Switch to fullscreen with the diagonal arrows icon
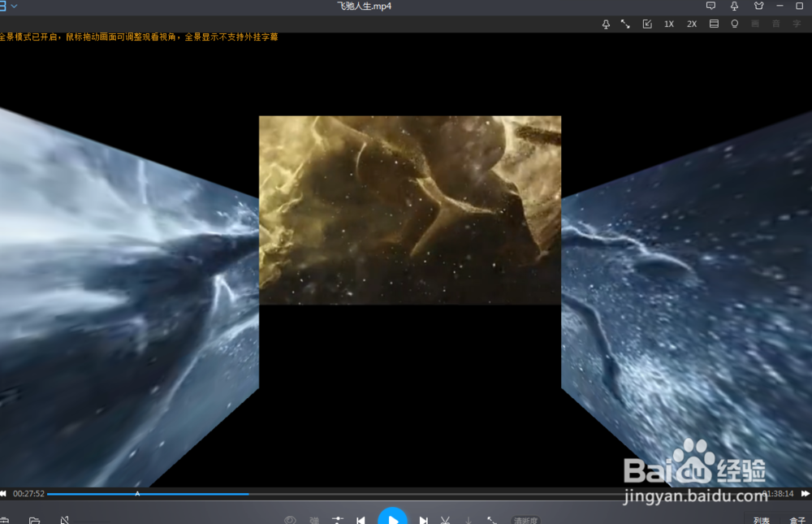Viewport: 812px width, 524px height. (625, 24)
